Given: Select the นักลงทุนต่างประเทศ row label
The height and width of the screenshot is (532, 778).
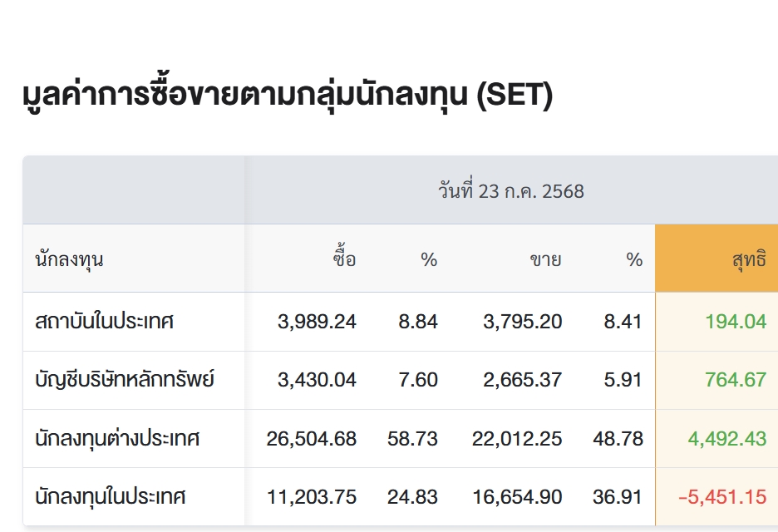Looking at the screenshot, I should coord(117,439).
